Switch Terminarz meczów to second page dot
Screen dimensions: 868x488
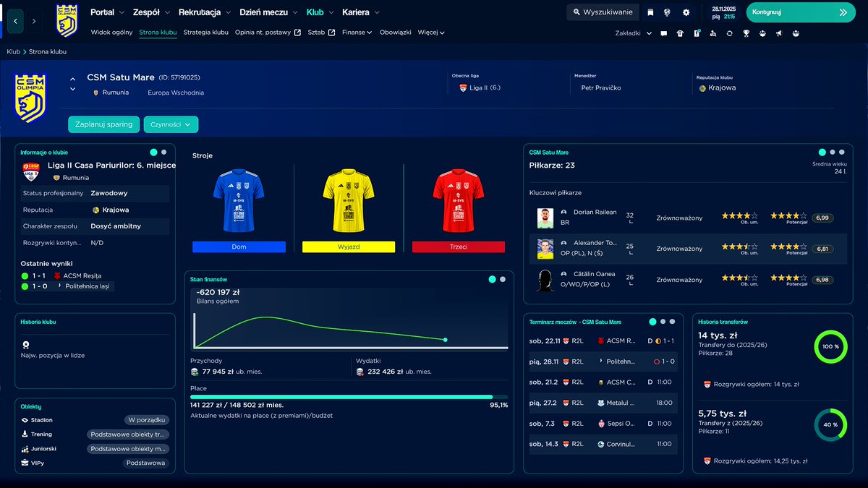pos(663,322)
